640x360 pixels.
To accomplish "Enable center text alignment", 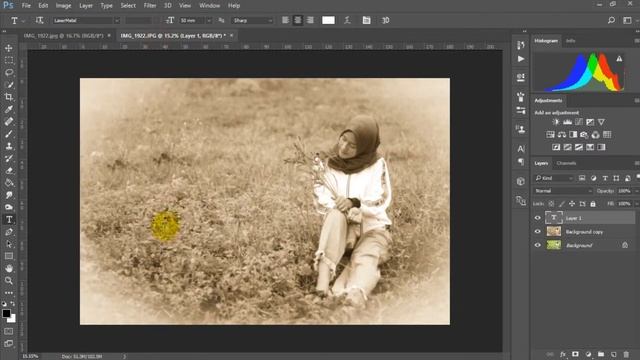I will [x=298, y=20].
